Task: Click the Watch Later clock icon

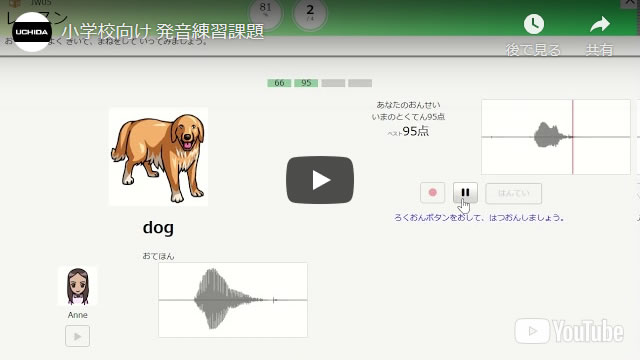Action: (x=534, y=24)
